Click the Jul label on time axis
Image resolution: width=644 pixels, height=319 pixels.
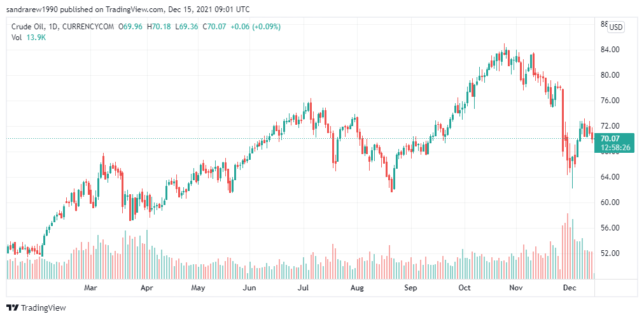click(303, 288)
